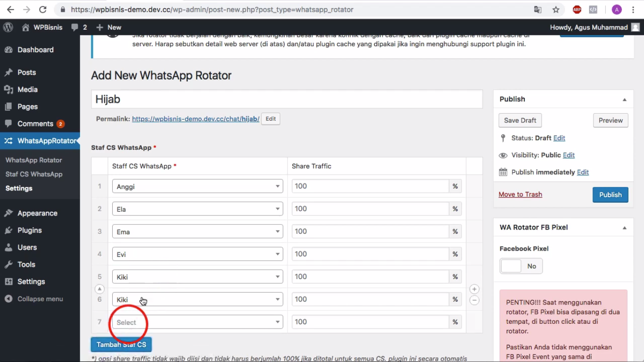
Task: Click Move to Trash
Action: coord(520,194)
